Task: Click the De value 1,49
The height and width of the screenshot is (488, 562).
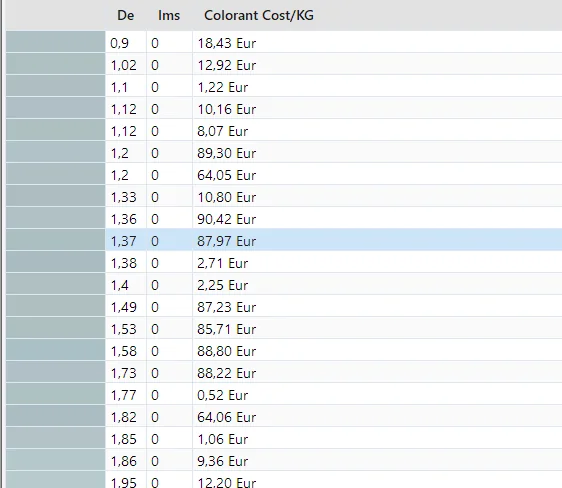Action: point(124,307)
